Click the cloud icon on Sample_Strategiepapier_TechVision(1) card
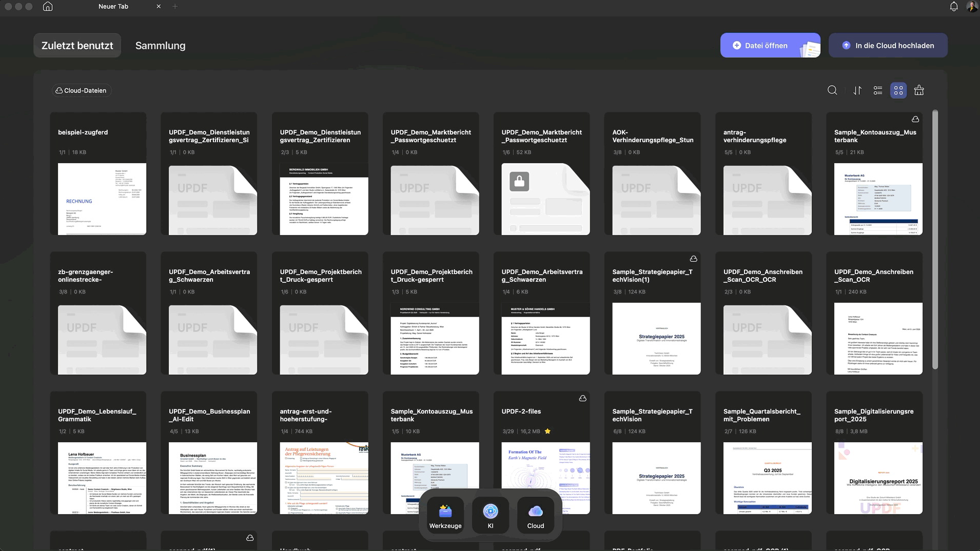The image size is (980, 551). coord(693,259)
